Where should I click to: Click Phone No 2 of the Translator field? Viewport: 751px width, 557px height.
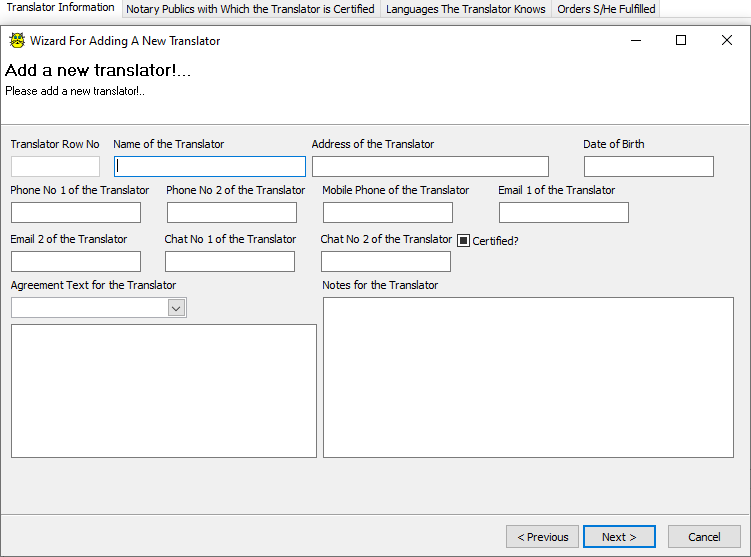[232, 213]
